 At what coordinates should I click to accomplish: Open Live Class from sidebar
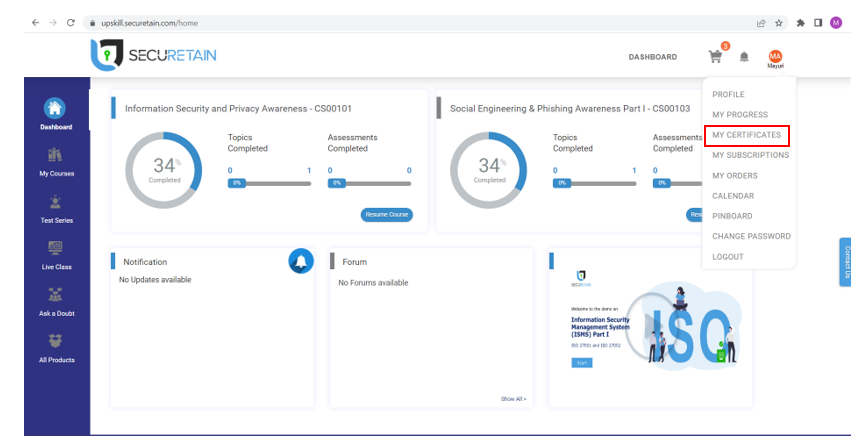pos(56,251)
